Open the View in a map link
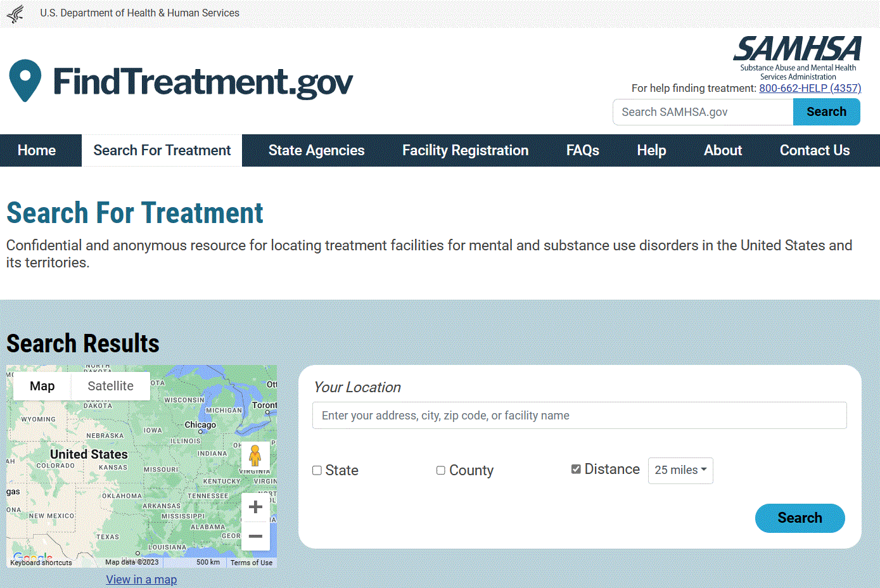Image resolution: width=880 pixels, height=588 pixels. tap(141, 579)
